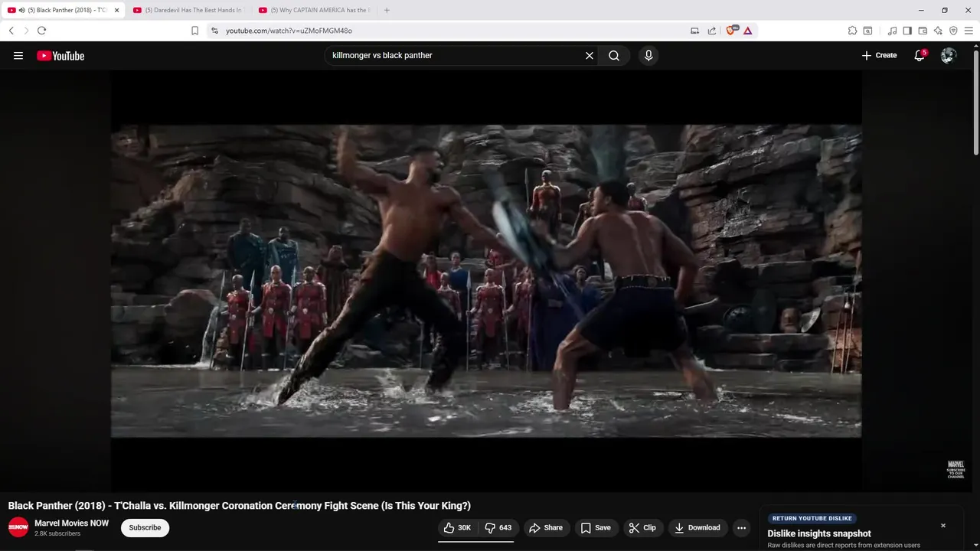Go forward in browser history
The width and height of the screenshot is (980, 551).
click(x=26, y=31)
